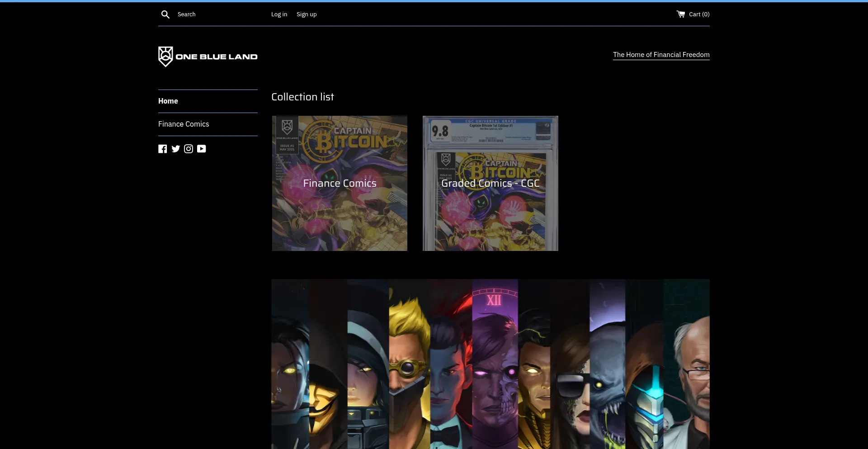Viewport: 868px width, 449px height.
Task: Open the Instagram profile icon
Action: point(189,149)
